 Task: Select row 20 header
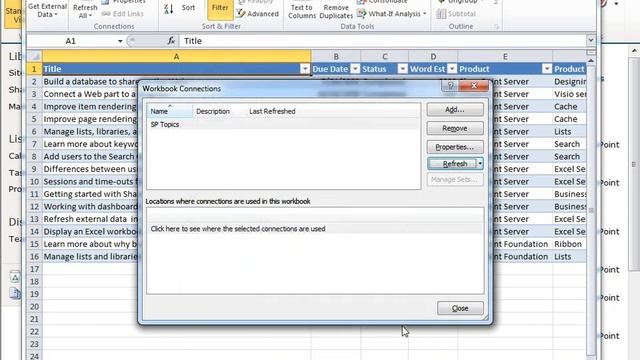point(34,307)
